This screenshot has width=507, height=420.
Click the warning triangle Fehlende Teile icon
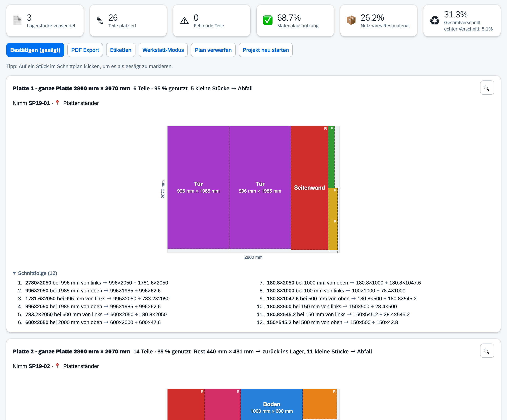(x=184, y=20)
